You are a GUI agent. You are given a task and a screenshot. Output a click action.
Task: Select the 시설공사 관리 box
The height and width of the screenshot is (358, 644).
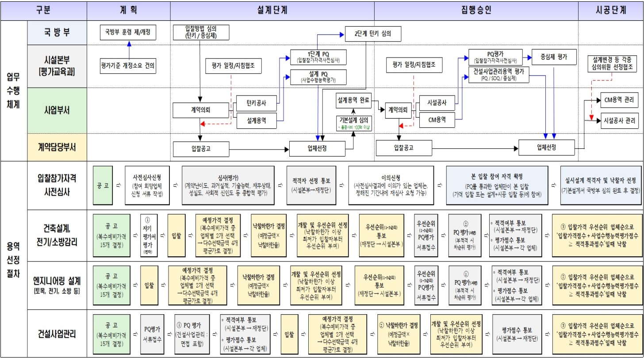[x=619, y=120]
